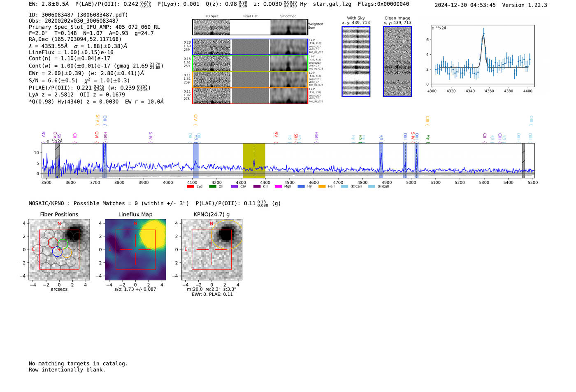Open the With Sky image panel
This screenshot has height=392, width=576.
pyautogui.click(x=356, y=61)
